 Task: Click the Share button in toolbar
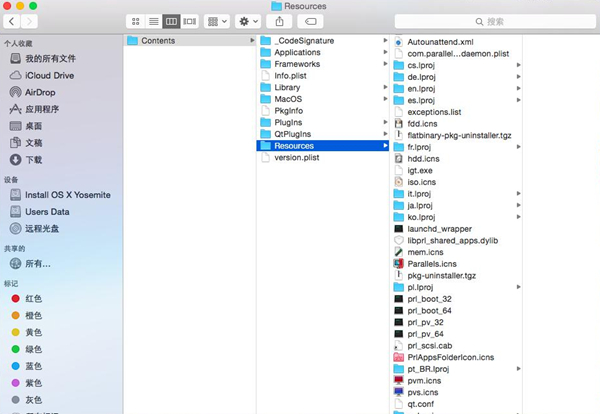point(281,21)
